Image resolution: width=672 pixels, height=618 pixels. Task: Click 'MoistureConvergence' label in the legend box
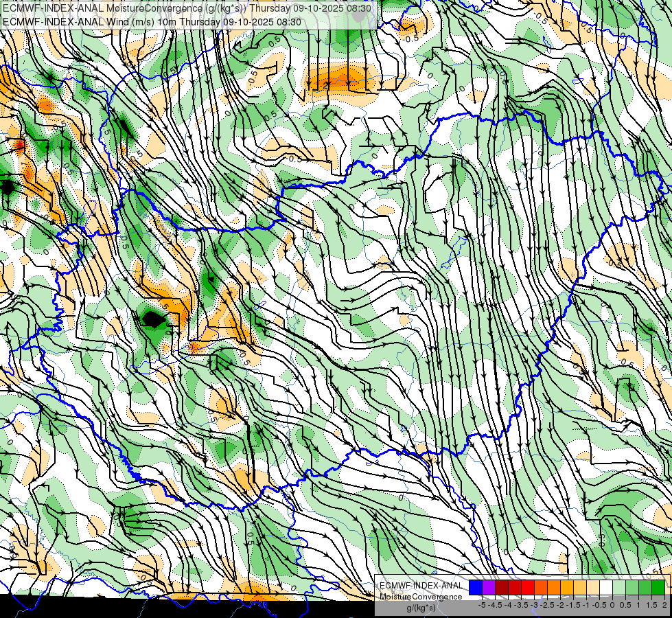[421, 597]
